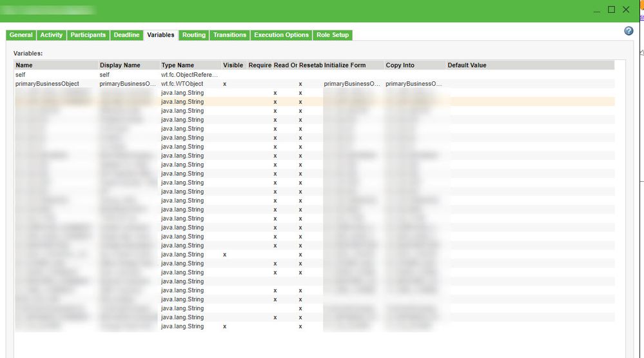Viewport: 644px width, 358px height.
Task: Click the Default Value column header
Action: (x=531, y=65)
